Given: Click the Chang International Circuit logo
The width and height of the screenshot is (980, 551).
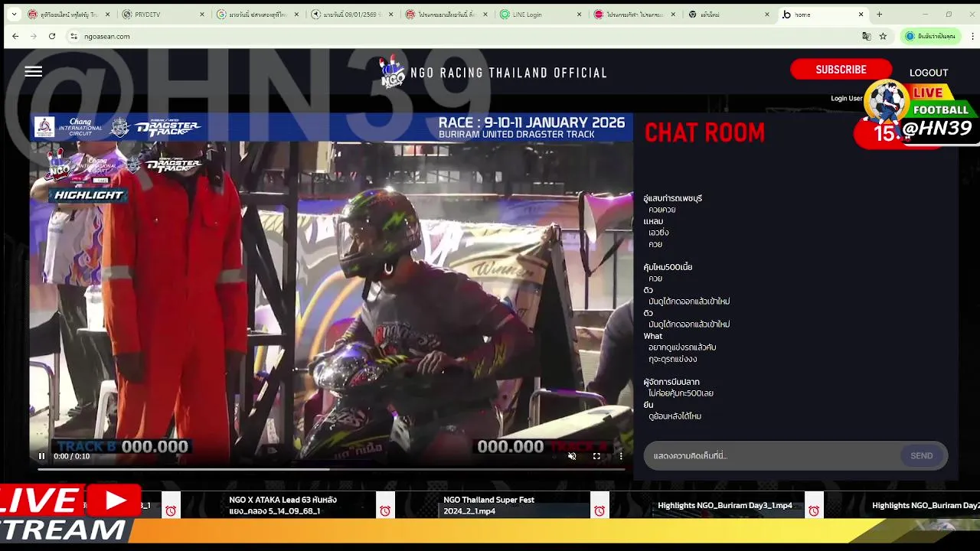Looking at the screenshot, I should pyautogui.click(x=68, y=127).
